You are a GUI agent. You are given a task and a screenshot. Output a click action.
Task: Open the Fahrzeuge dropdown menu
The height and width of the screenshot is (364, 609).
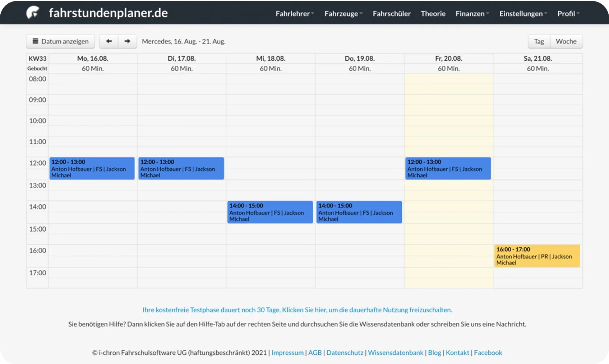[343, 14]
